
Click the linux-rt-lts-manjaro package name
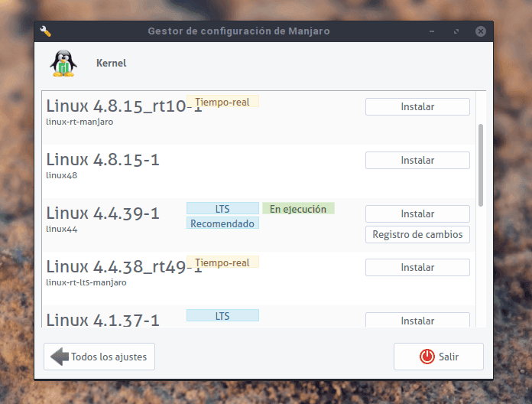(86, 282)
